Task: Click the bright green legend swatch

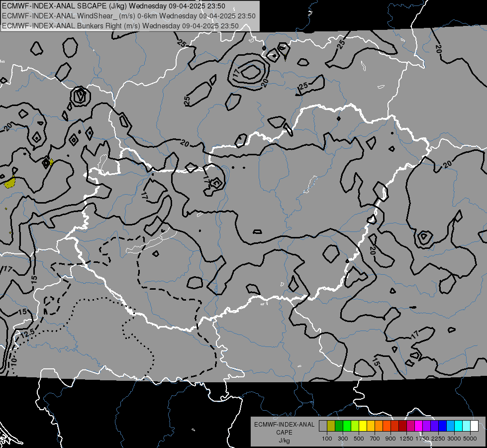Action: point(347,426)
